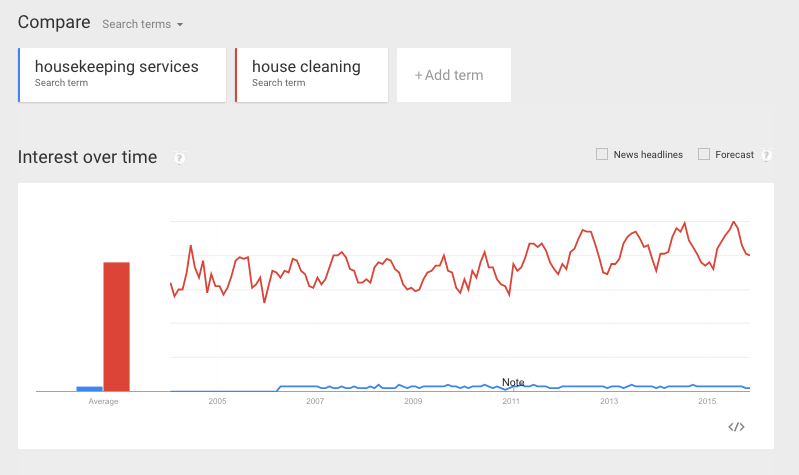Viewport: 799px width, 475px height.
Task: Click the help icon next to Forecast
Action: 766,155
